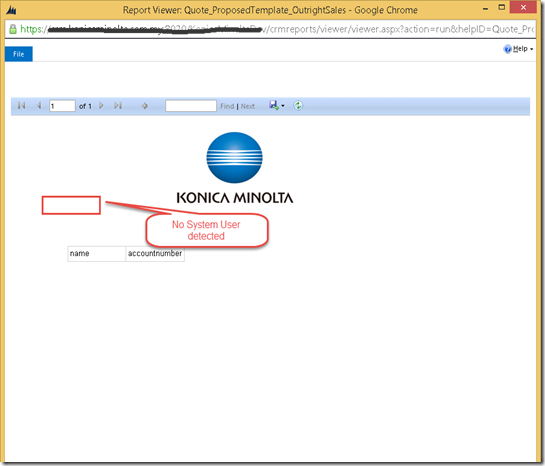
Task: Refresh the report with green arrows icon
Action: 298,105
